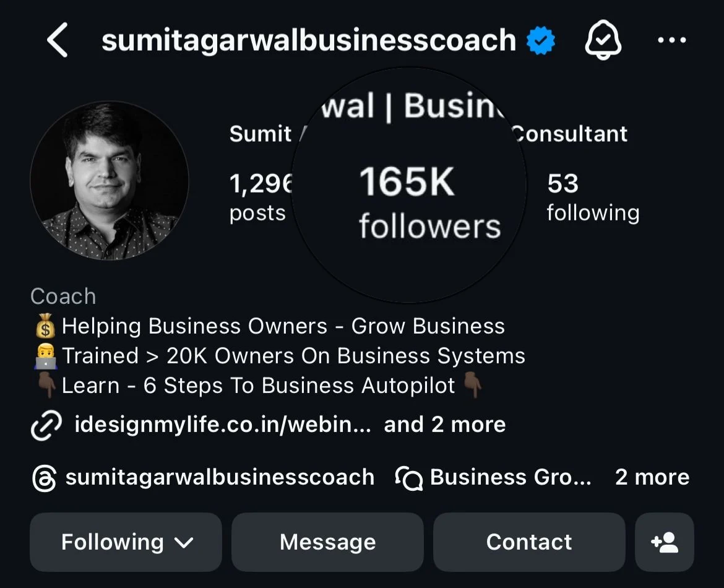Open the 165K followers list
Screen dimensions: 724x588
[x=408, y=198]
